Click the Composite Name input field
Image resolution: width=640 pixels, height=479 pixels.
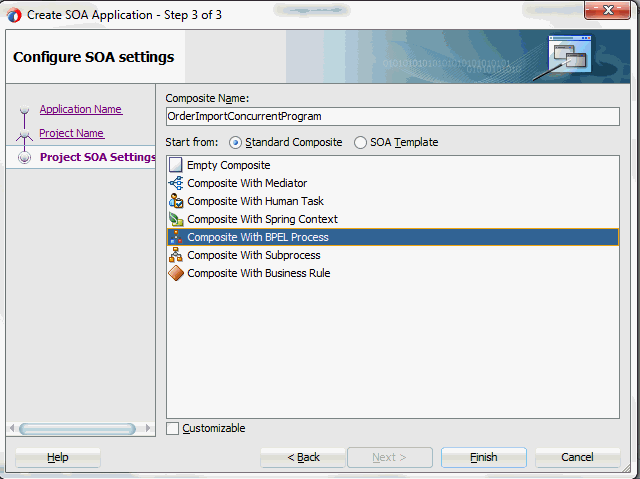click(x=393, y=117)
